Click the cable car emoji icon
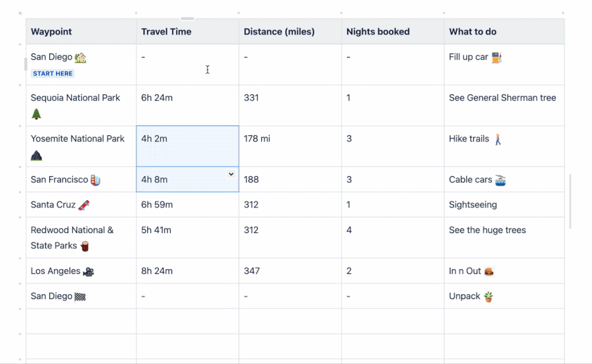 click(501, 180)
